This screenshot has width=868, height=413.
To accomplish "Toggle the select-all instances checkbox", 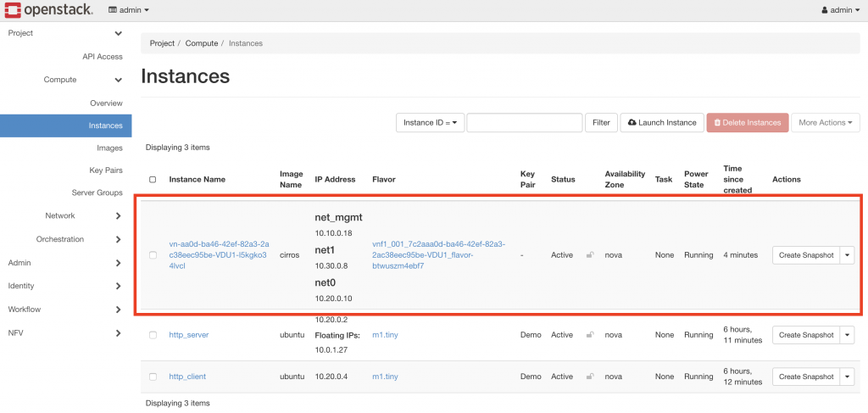I will click(x=153, y=180).
